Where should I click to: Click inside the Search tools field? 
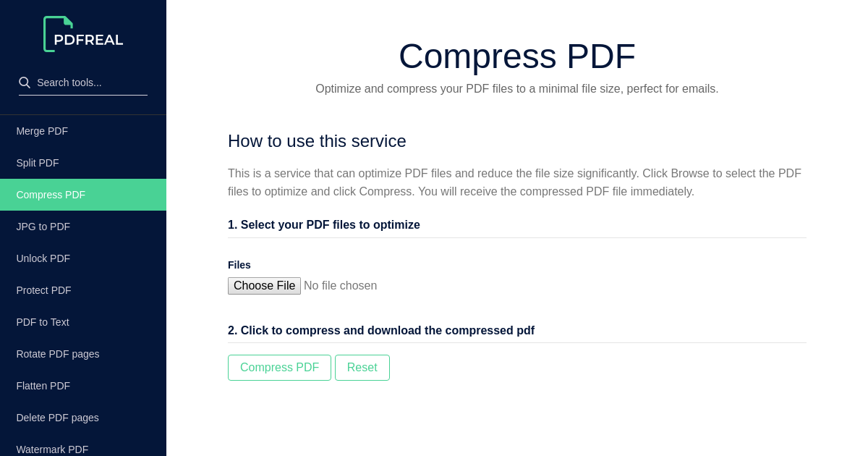[x=83, y=83]
